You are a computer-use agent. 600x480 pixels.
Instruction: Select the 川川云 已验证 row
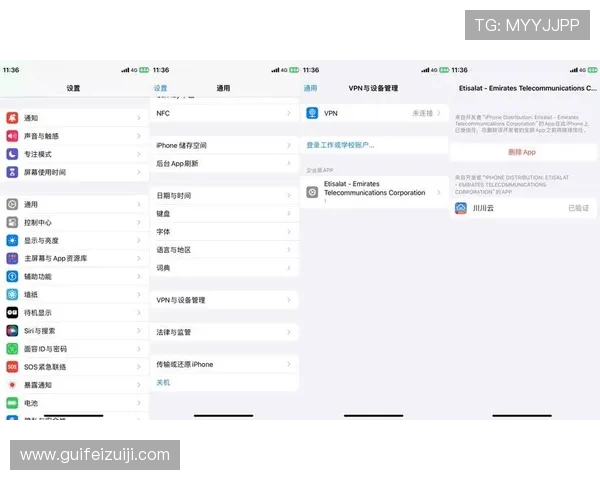[523, 208]
